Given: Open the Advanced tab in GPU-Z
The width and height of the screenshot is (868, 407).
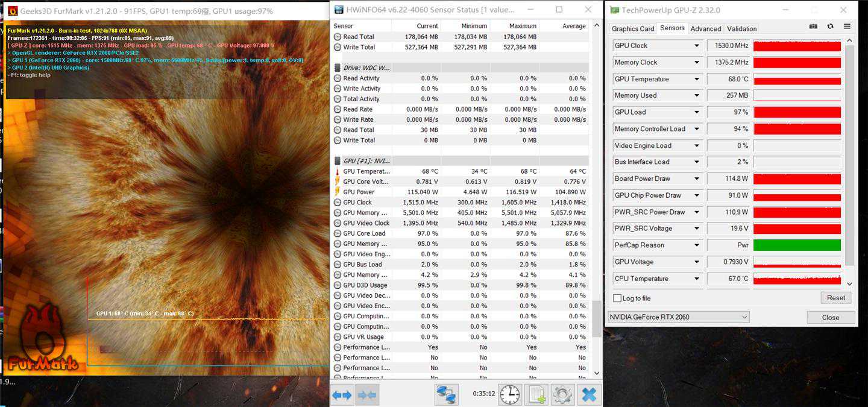Looking at the screenshot, I should [x=705, y=28].
